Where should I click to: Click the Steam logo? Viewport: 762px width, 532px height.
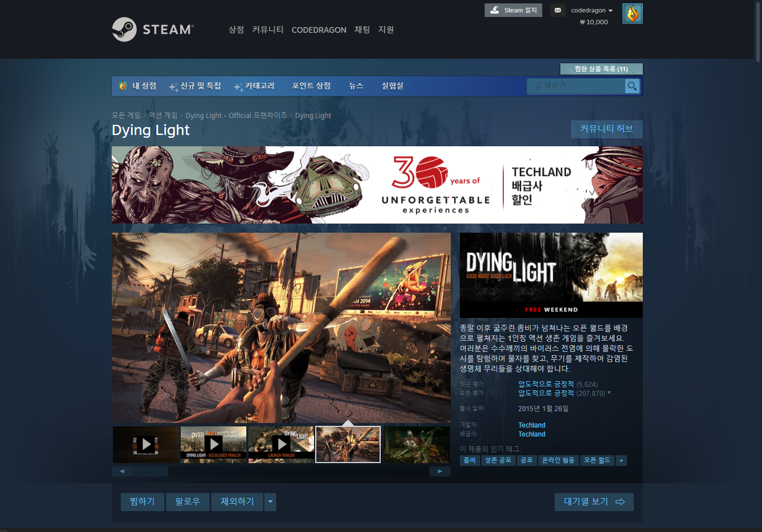pyautogui.click(x=153, y=29)
